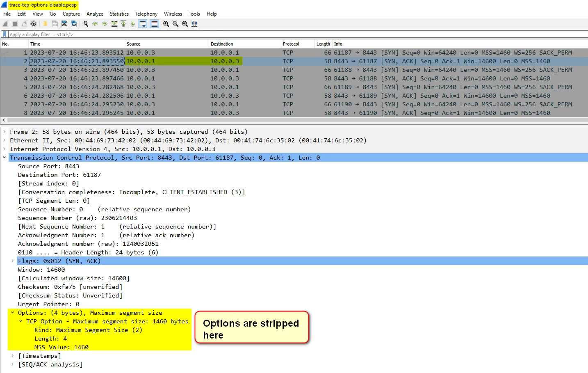
Task: Click the Wireshark title bar app icon
Action: tap(4, 5)
